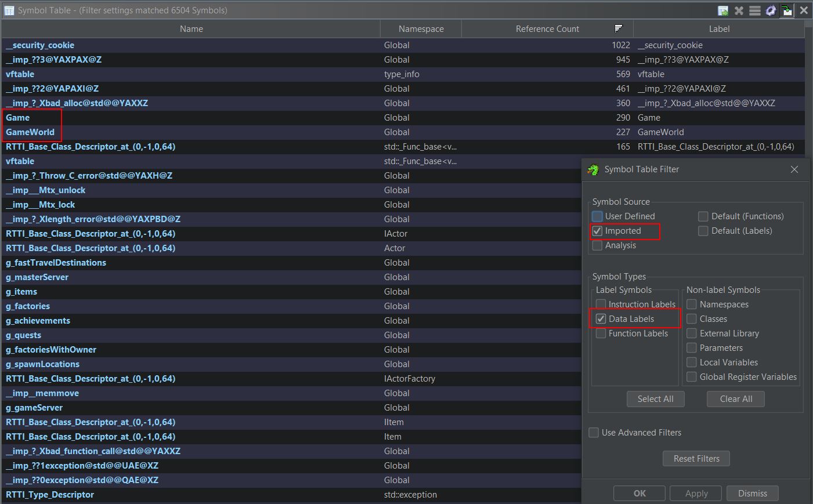Open the symbol references view icon
This screenshot has width=813, height=504.
tap(754, 10)
